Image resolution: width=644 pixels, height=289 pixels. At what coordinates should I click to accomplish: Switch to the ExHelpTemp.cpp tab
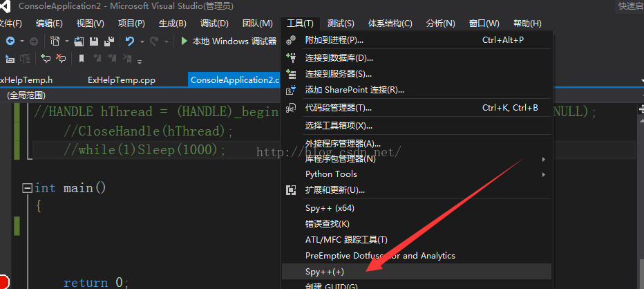(x=122, y=80)
